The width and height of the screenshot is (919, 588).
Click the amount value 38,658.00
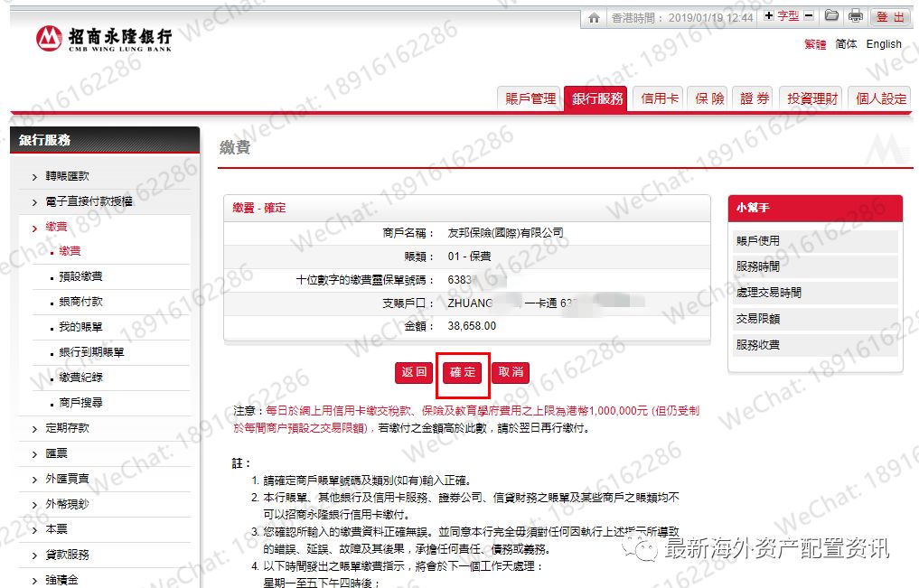pos(472,326)
